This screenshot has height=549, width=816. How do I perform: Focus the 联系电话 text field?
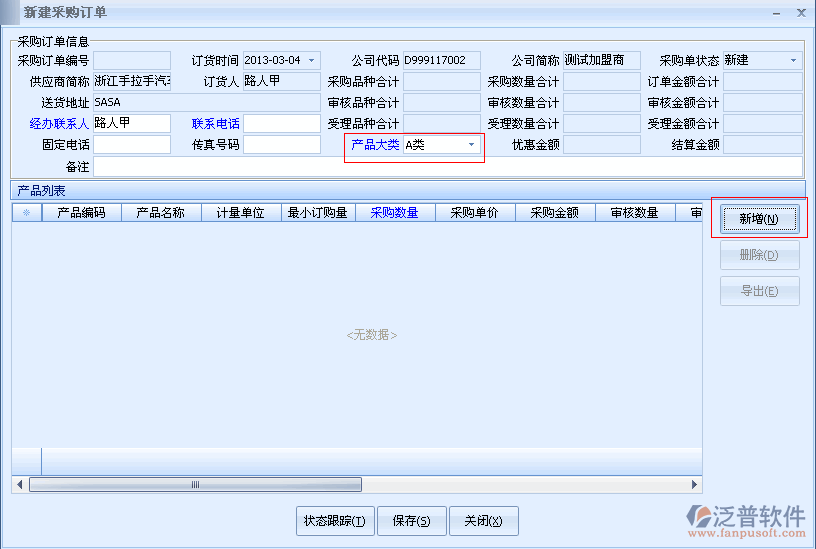(281, 124)
